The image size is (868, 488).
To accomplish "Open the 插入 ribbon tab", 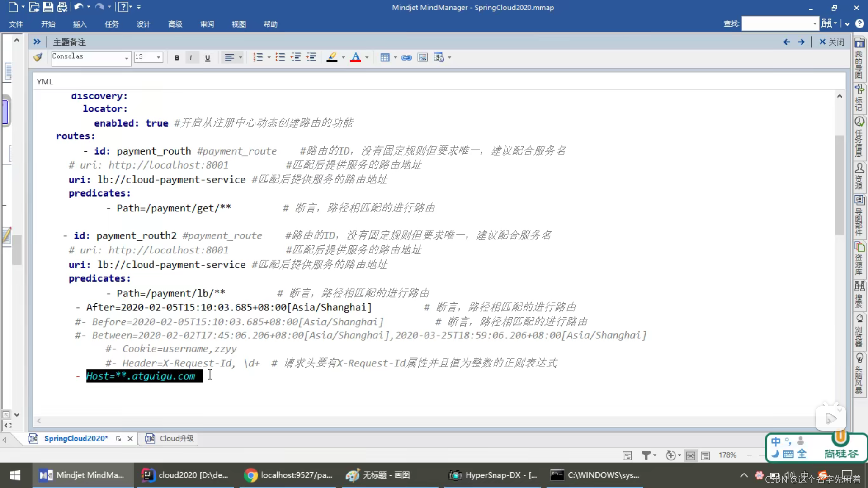I will click(x=80, y=24).
